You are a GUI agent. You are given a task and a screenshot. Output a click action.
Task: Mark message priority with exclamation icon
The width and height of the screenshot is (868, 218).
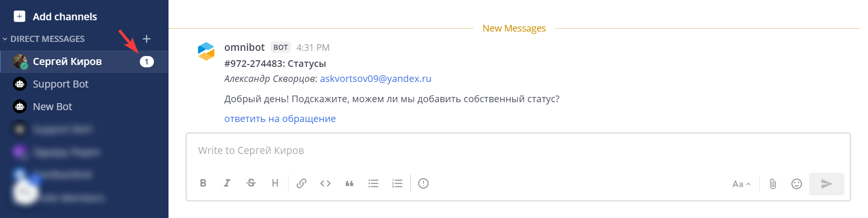point(423,183)
